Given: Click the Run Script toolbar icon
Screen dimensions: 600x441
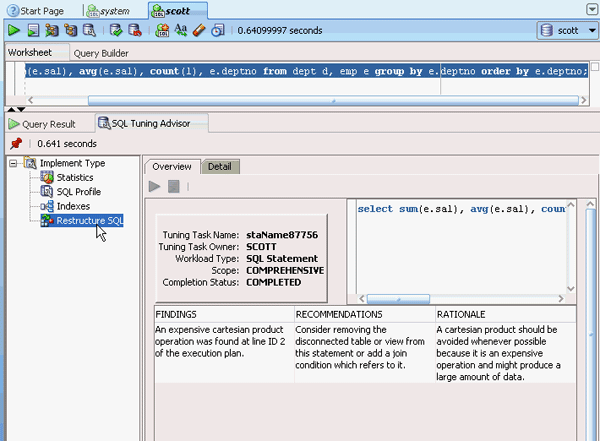Looking at the screenshot, I should [35, 31].
